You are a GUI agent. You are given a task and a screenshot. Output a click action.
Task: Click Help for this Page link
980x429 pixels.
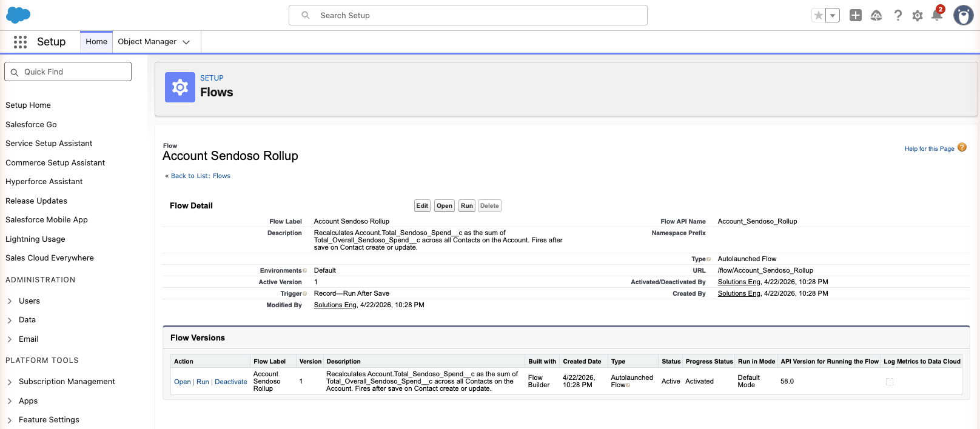(929, 149)
